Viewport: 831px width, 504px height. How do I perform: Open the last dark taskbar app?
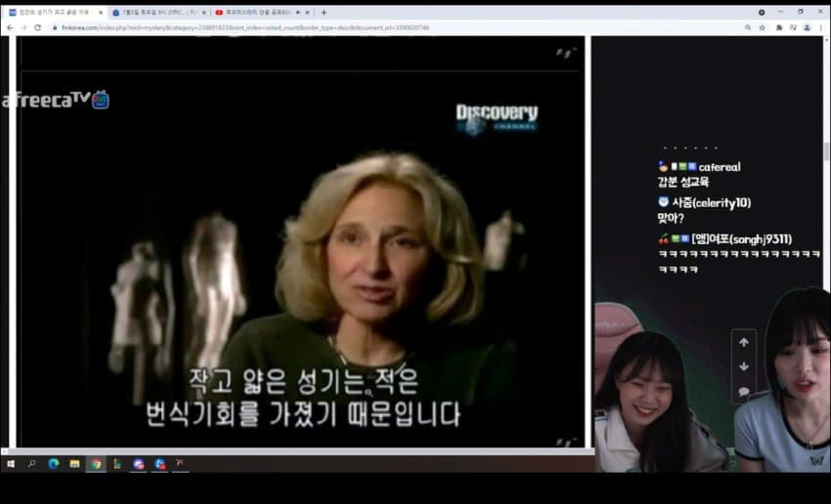180,464
